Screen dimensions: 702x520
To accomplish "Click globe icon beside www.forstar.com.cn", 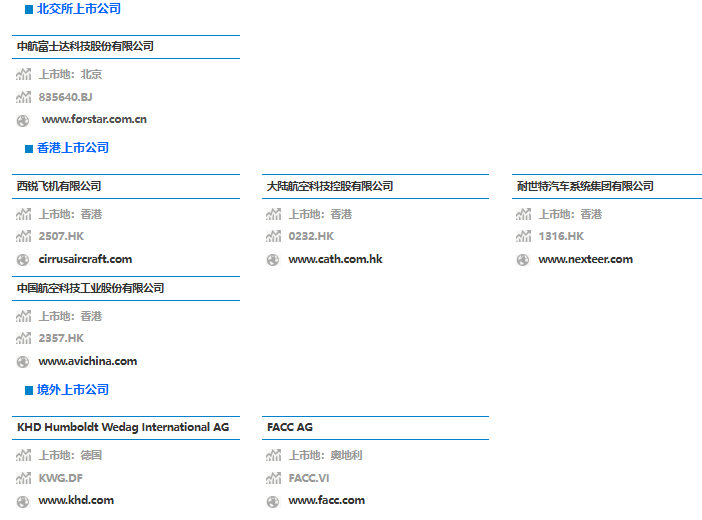I will [x=23, y=120].
